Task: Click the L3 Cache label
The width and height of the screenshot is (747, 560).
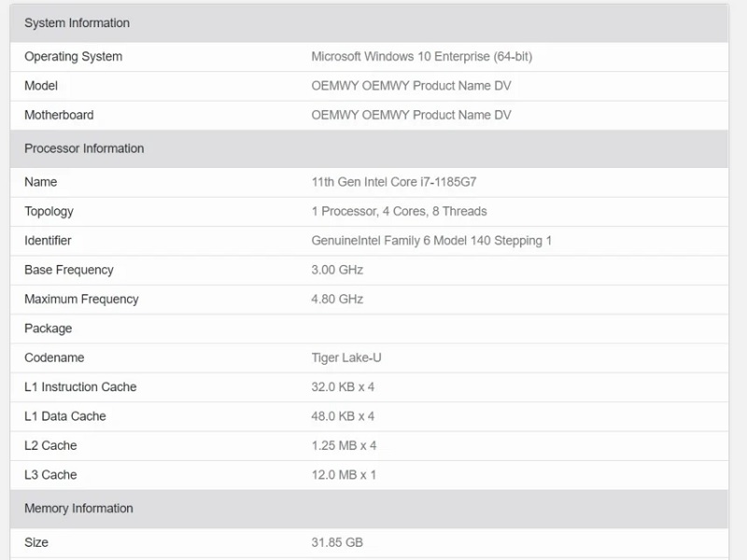Action: click(x=50, y=475)
